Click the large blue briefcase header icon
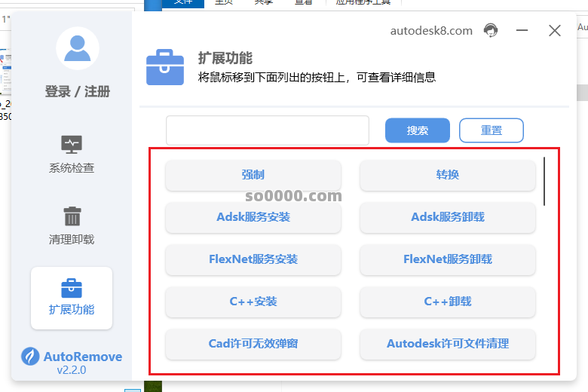Screen dimensions: 588x392 (x=165, y=67)
